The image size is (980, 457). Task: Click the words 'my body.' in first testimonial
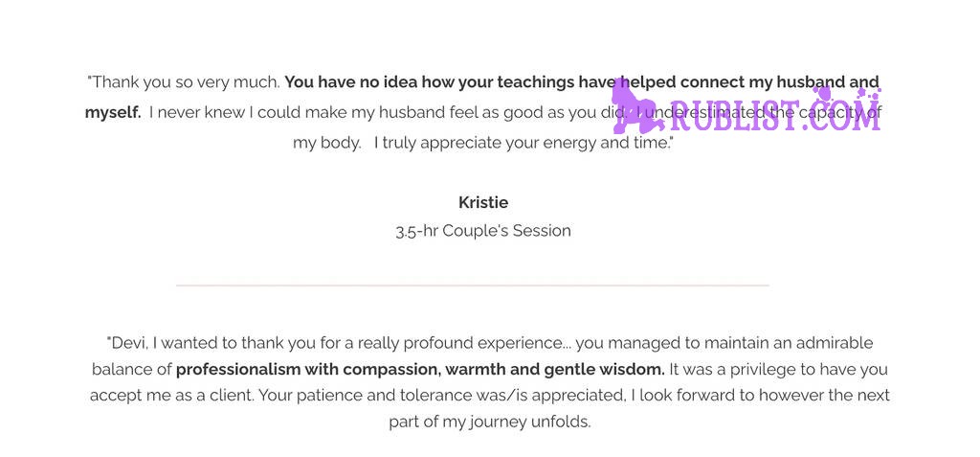pyautogui.click(x=327, y=143)
